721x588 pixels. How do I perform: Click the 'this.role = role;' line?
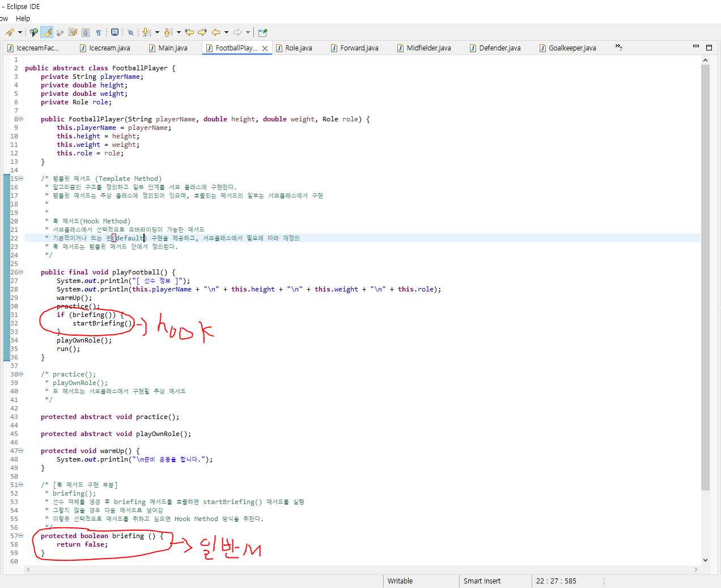pos(90,153)
